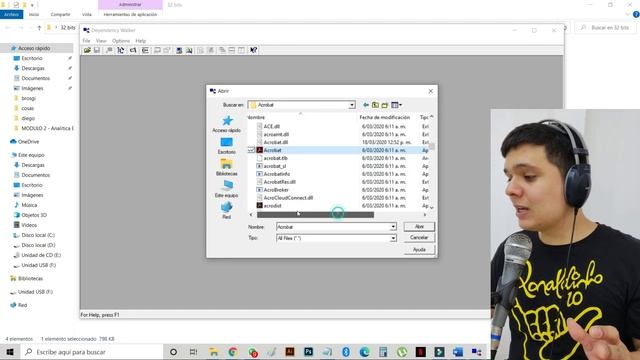Screen dimensions: 640x360
Task: Open File menu in Dependency Walker
Action: [x=86, y=41]
